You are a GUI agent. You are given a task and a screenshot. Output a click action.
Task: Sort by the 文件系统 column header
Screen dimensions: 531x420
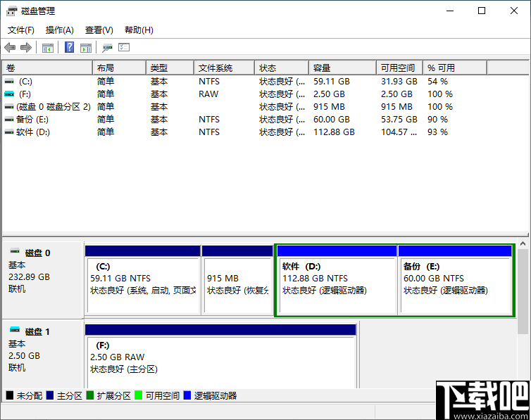pyautogui.click(x=225, y=68)
